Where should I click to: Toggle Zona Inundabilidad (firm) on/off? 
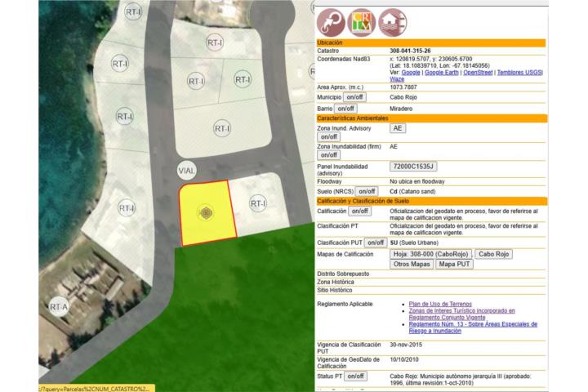(x=328, y=155)
